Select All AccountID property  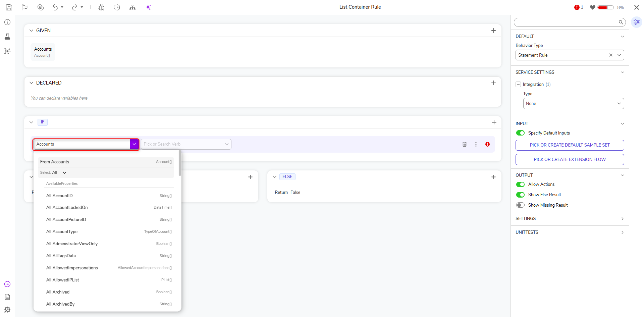click(x=109, y=196)
